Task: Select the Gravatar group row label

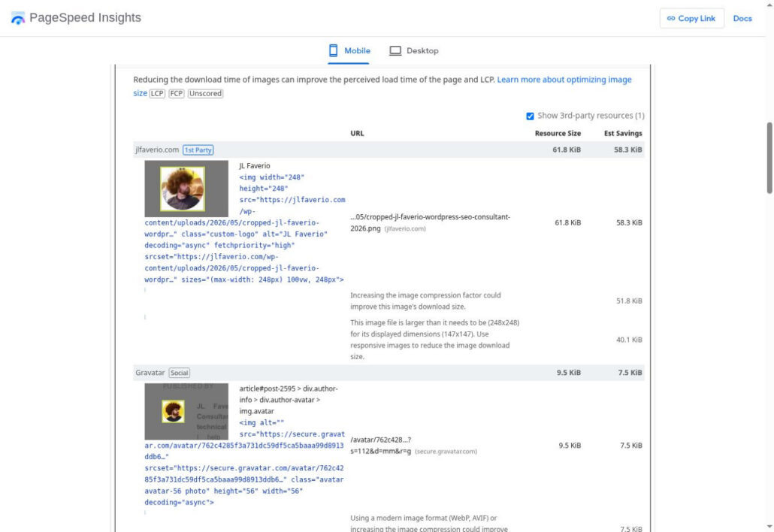Action: [150, 373]
